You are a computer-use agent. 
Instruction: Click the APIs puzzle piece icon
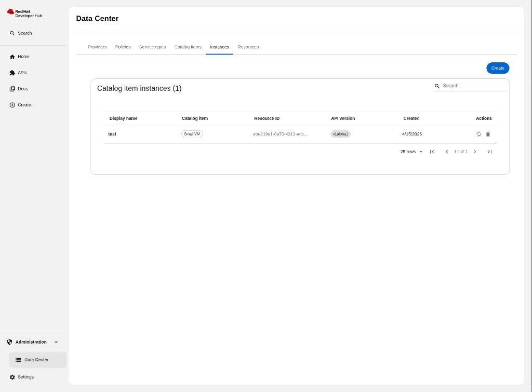point(12,73)
